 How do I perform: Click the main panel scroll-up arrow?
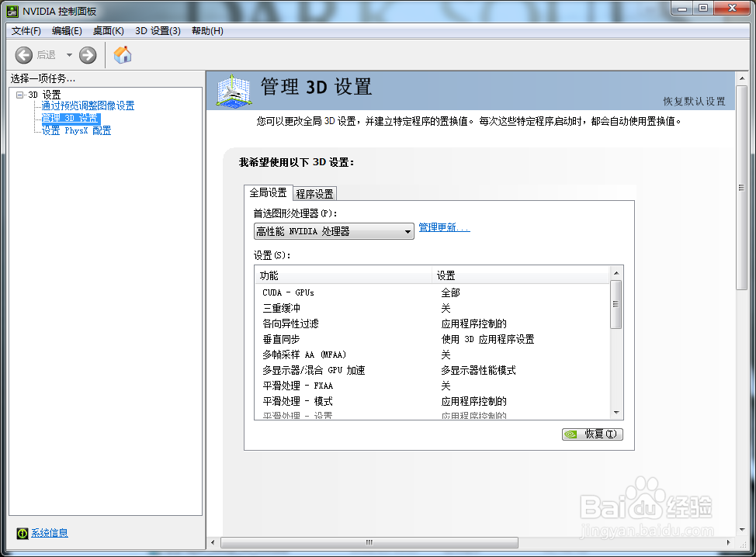[x=741, y=78]
